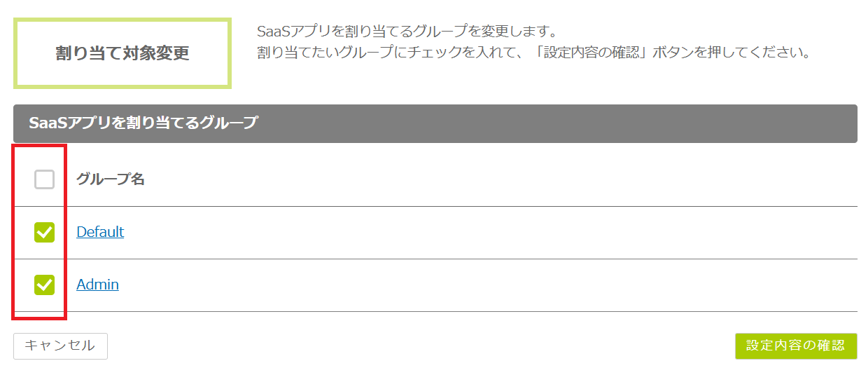Select the グループ名 column header text
Viewport: 868px width, 368px height.
tap(111, 179)
